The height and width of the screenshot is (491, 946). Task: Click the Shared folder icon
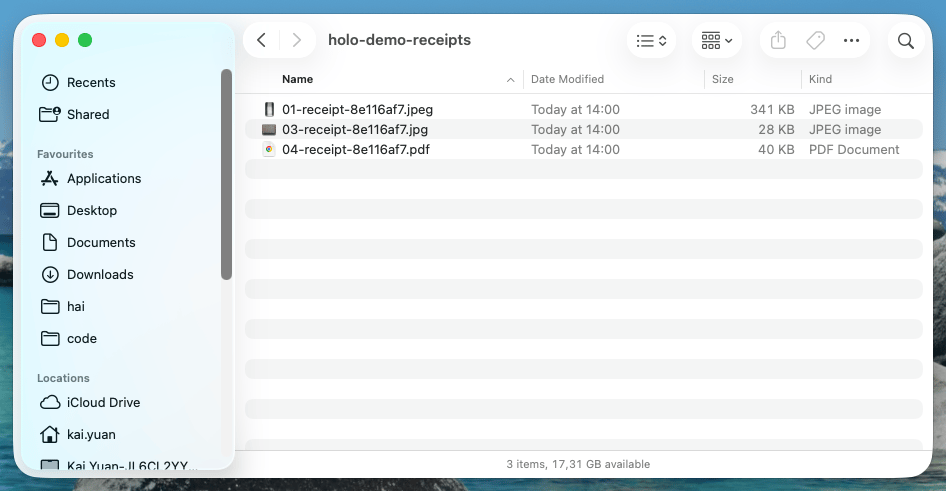click(50, 114)
